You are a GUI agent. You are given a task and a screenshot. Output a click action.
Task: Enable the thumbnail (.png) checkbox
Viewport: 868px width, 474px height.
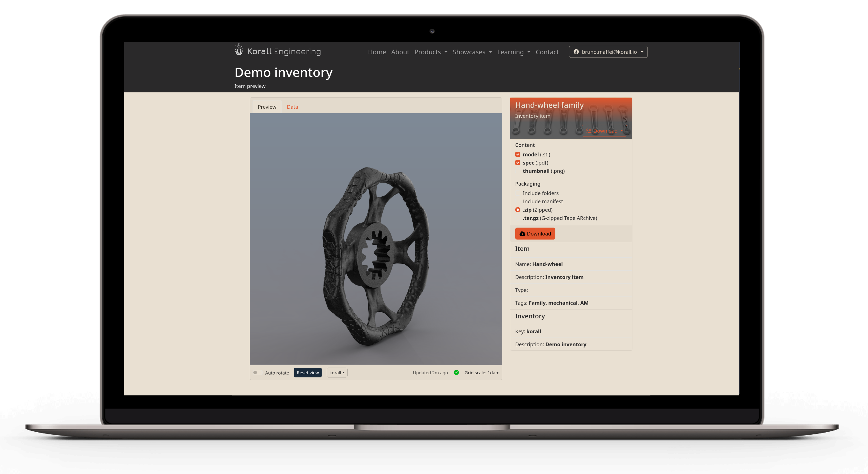tap(517, 171)
